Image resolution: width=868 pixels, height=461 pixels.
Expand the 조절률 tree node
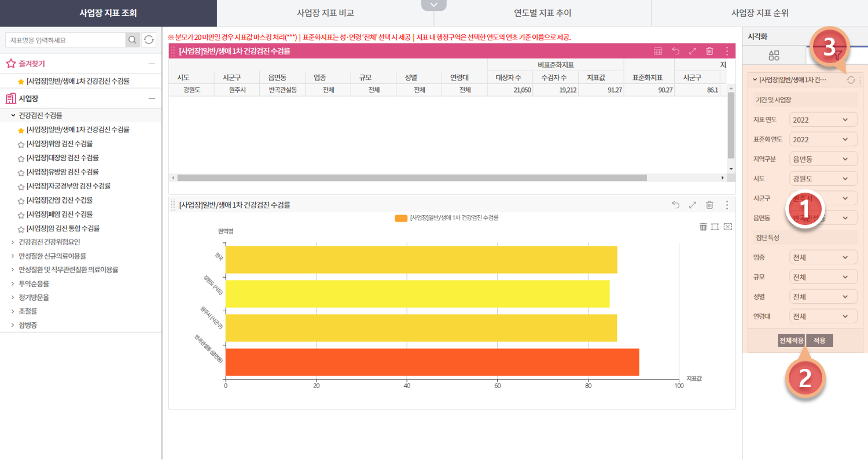(x=13, y=311)
